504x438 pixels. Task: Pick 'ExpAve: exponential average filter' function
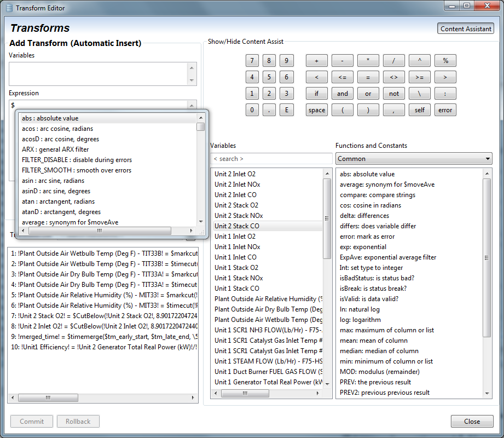click(x=388, y=257)
